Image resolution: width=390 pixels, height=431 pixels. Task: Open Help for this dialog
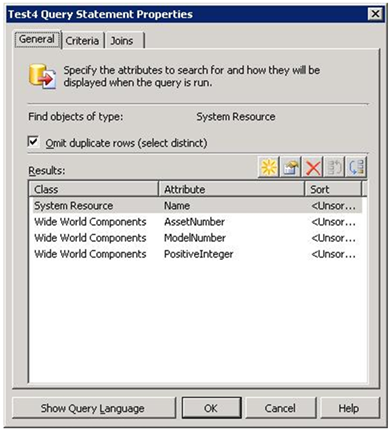click(x=349, y=408)
